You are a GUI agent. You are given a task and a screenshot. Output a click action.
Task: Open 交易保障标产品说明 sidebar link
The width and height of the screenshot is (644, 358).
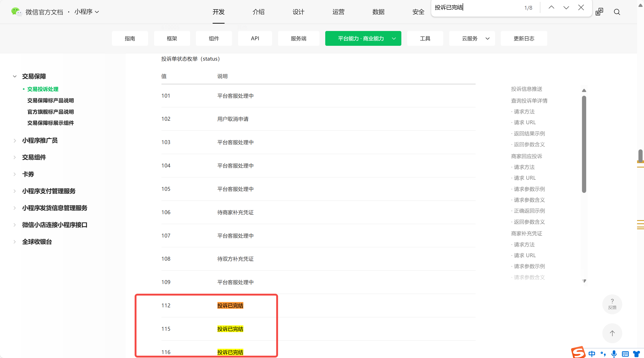pyautogui.click(x=50, y=101)
